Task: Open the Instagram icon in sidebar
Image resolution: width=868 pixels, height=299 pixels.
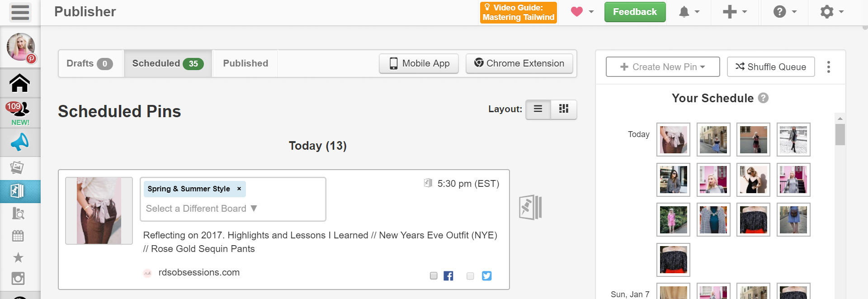Action: tap(18, 278)
